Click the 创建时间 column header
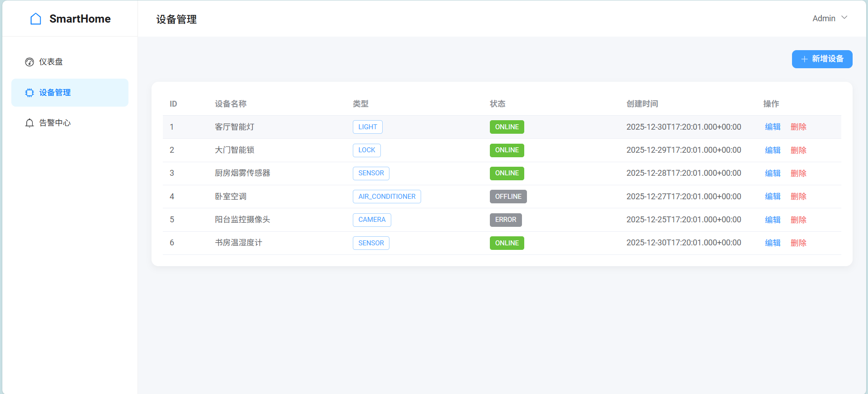Screen dimensions: 868x394 point(642,104)
